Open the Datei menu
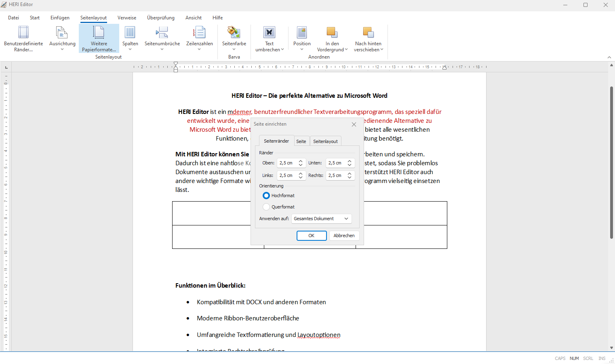 coord(13,18)
